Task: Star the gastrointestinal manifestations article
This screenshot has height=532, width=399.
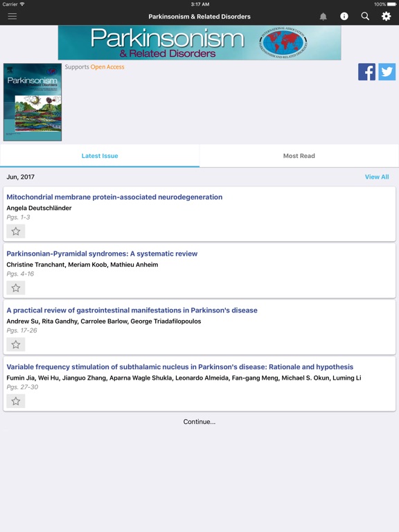Action: click(x=16, y=345)
